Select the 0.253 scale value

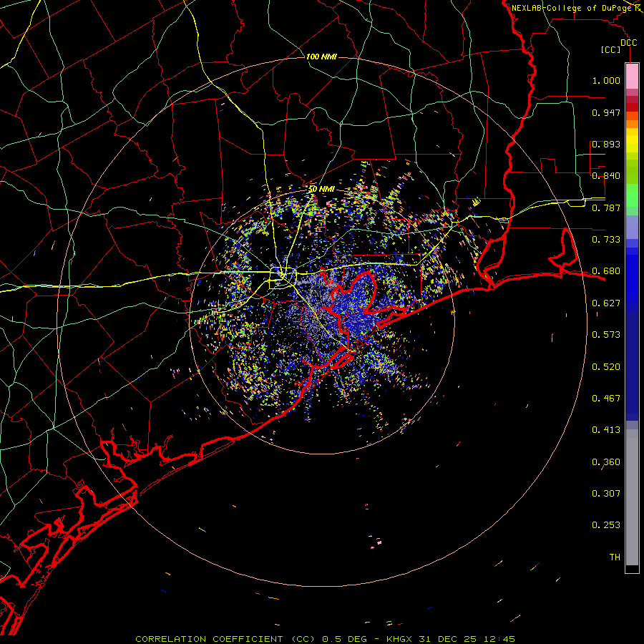tap(606, 525)
